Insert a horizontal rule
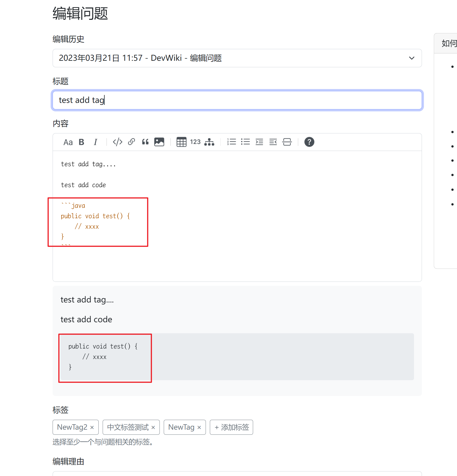Screen dimensions: 457x476 coord(287,142)
